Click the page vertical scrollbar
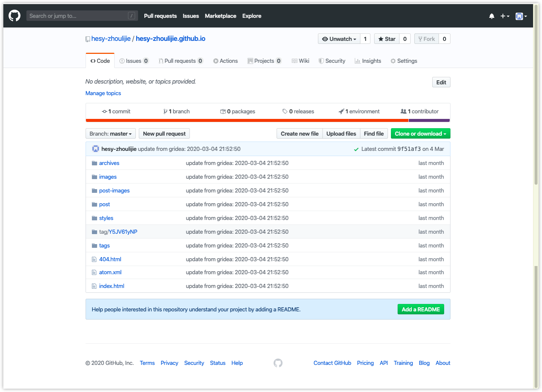Image resolution: width=542 pixels, height=392 pixels. pos(536,196)
